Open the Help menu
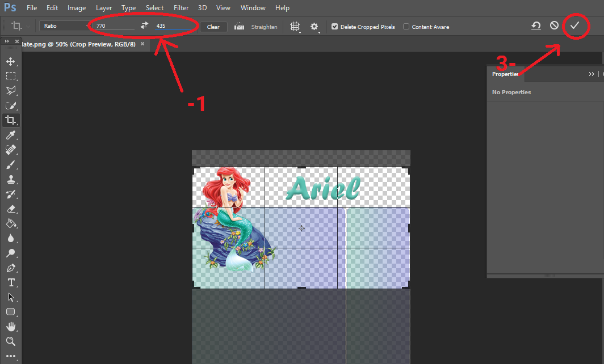 pos(282,8)
